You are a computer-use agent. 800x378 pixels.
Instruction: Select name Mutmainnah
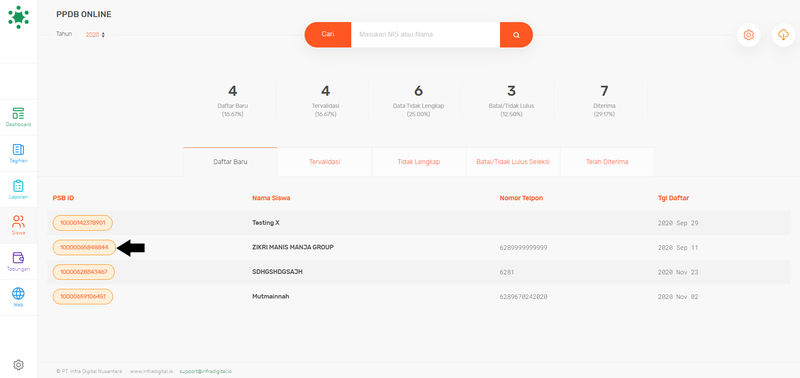(270, 296)
